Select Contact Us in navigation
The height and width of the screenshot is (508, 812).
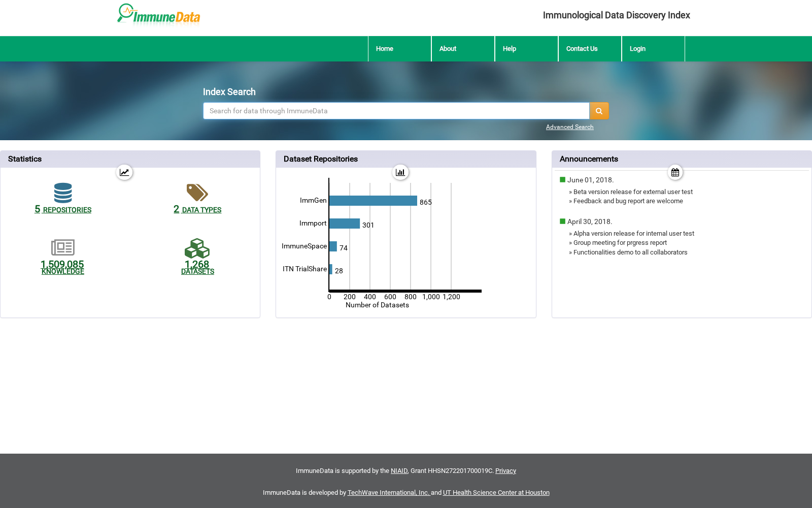(x=590, y=49)
